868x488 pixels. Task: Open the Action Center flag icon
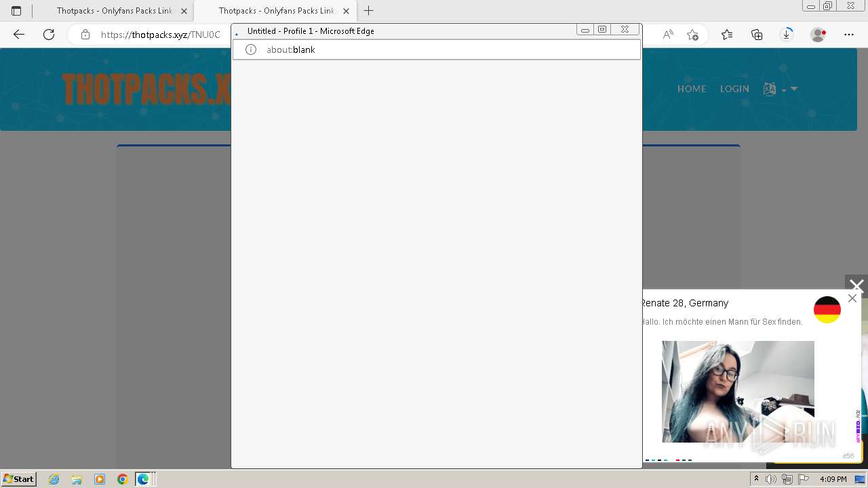pyautogui.click(x=802, y=479)
